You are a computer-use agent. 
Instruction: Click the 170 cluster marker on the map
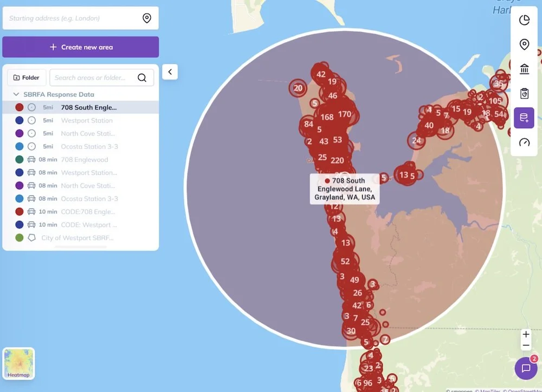[344, 114]
